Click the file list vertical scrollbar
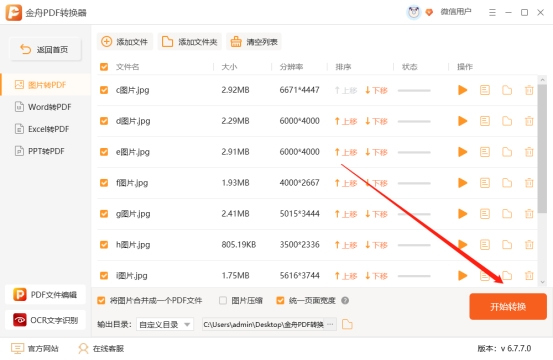This screenshot has height=360, width=553. click(x=542, y=148)
